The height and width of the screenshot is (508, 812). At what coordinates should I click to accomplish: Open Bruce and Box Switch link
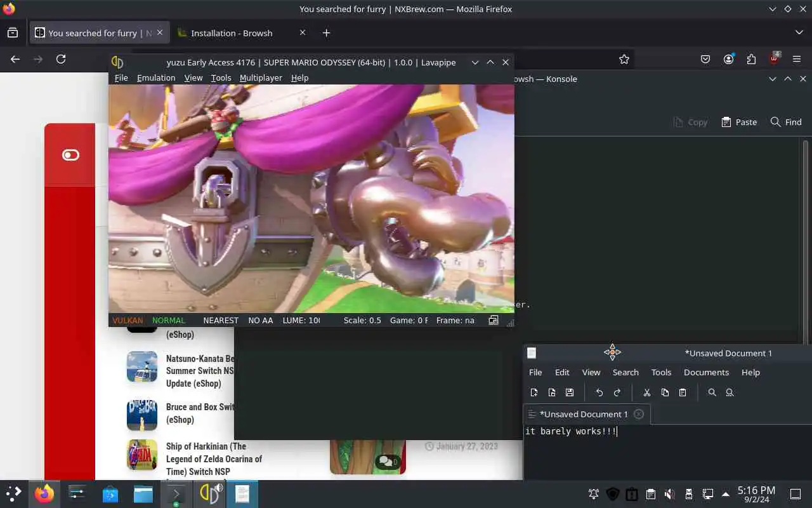200,413
